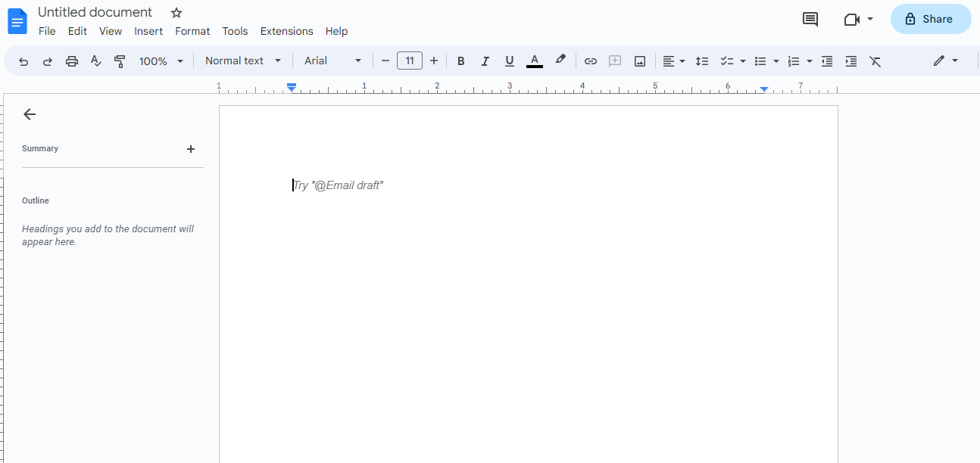980x463 pixels.
Task: Click the Redo arrow
Action: click(48, 61)
